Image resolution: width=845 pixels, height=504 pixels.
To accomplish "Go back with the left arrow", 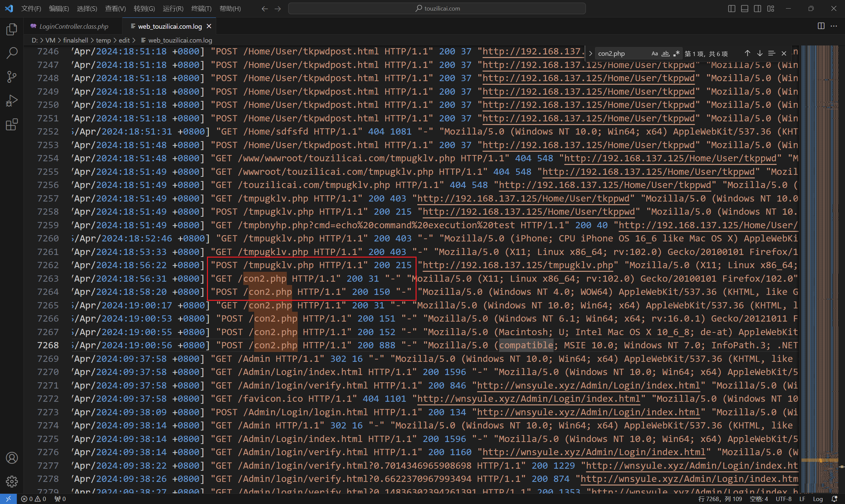I will [x=265, y=9].
